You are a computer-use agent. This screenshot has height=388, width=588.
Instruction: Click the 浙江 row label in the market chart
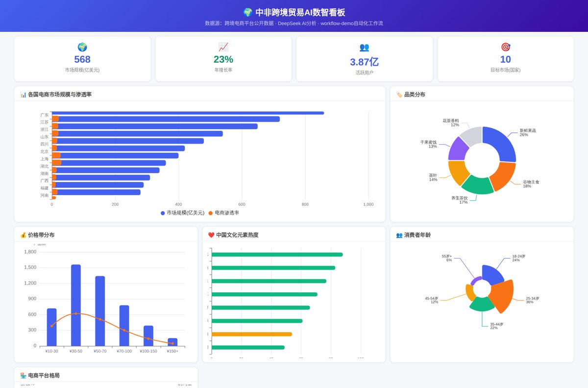point(45,129)
